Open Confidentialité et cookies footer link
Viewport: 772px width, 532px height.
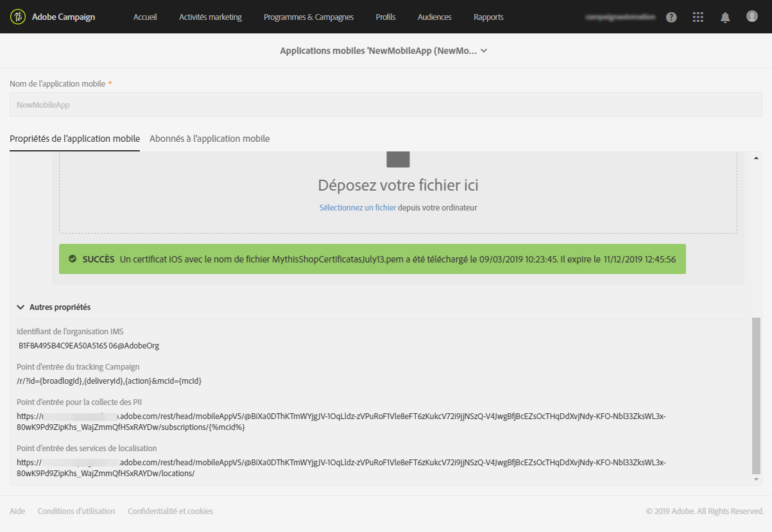(x=170, y=511)
